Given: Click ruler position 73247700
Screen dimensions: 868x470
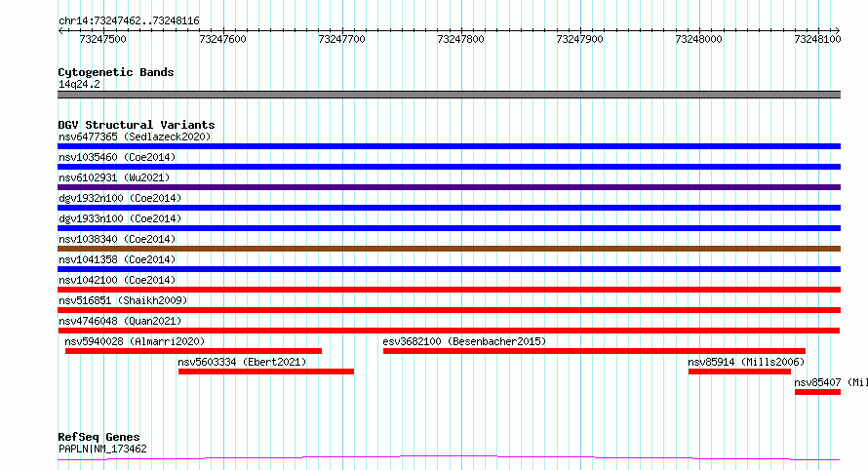Looking at the screenshot, I should [x=341, y=39].
